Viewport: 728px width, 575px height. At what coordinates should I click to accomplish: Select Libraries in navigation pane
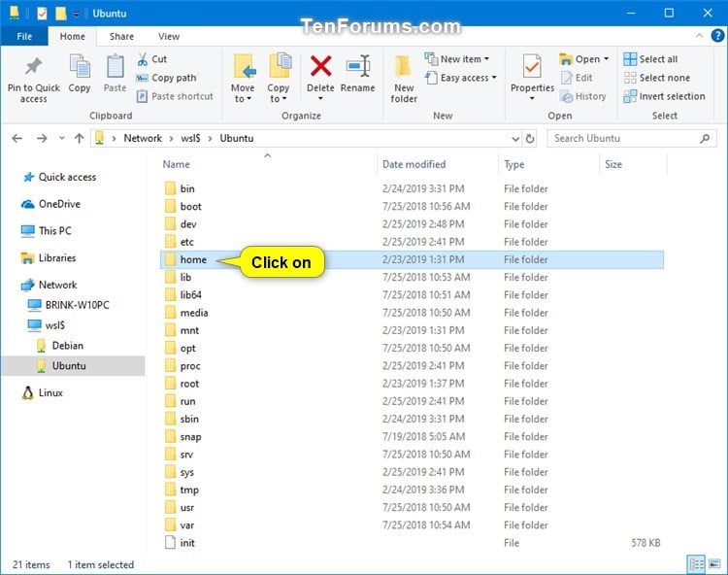click(x=49, y=257)
